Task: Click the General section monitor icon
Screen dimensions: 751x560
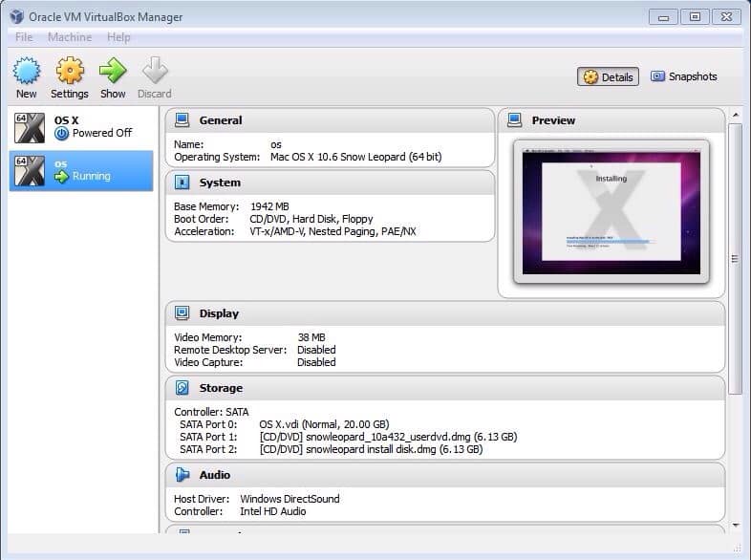Action: point(182,120)
